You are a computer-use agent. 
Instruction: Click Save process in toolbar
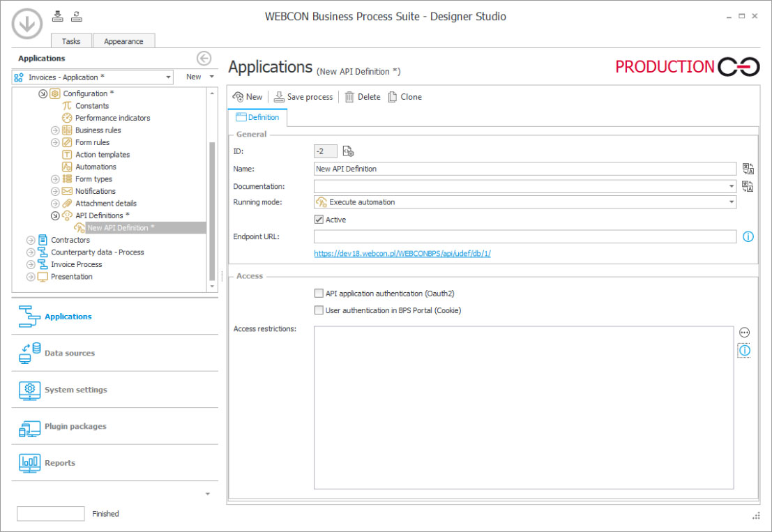[303, 97]
